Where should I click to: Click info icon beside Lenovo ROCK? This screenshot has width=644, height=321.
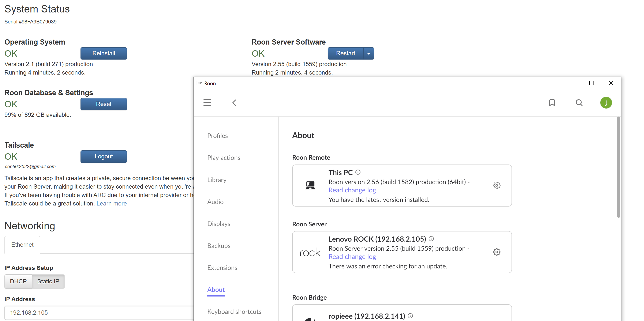[x=431, y=239]
